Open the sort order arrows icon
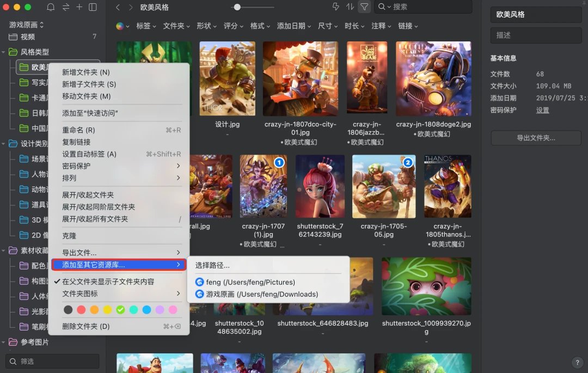The height and width of the screenshot is (373, 588). click(350, 7)
